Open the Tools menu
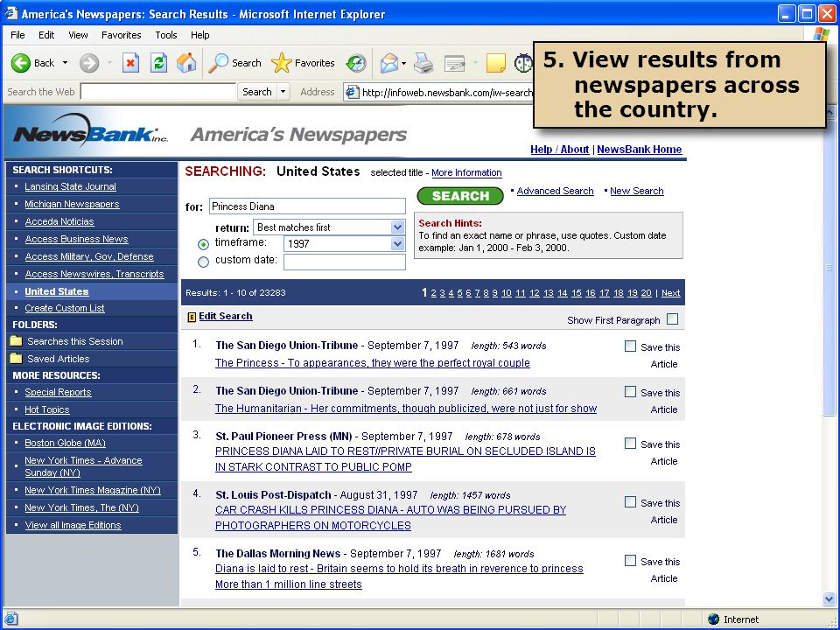Screen dimensions: 840x630 (166, 35)
